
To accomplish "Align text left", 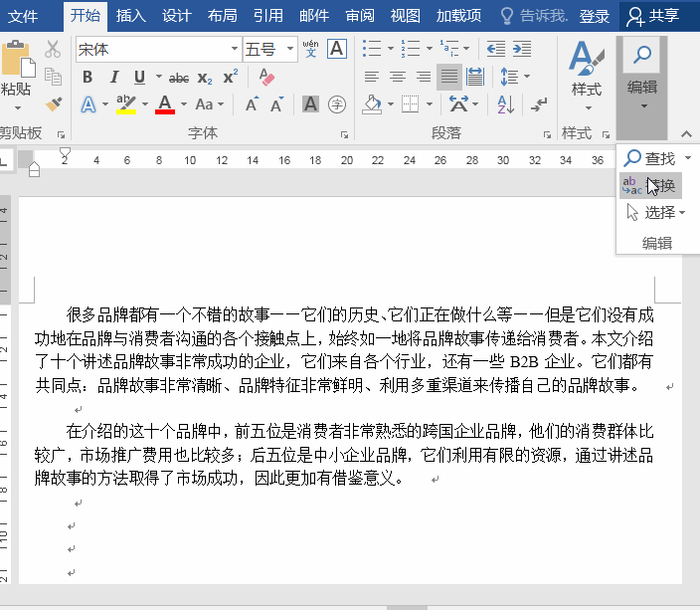I will pos(372,77).
